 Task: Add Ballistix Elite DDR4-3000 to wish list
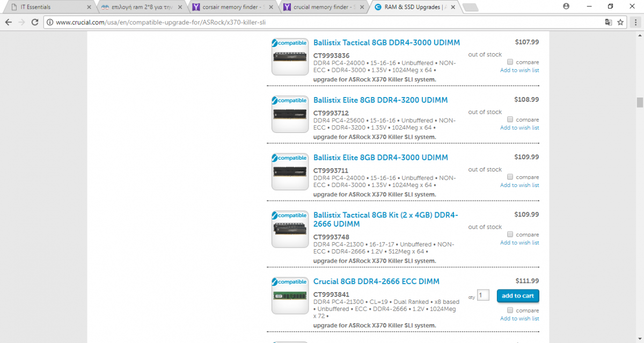pos(519,185)
